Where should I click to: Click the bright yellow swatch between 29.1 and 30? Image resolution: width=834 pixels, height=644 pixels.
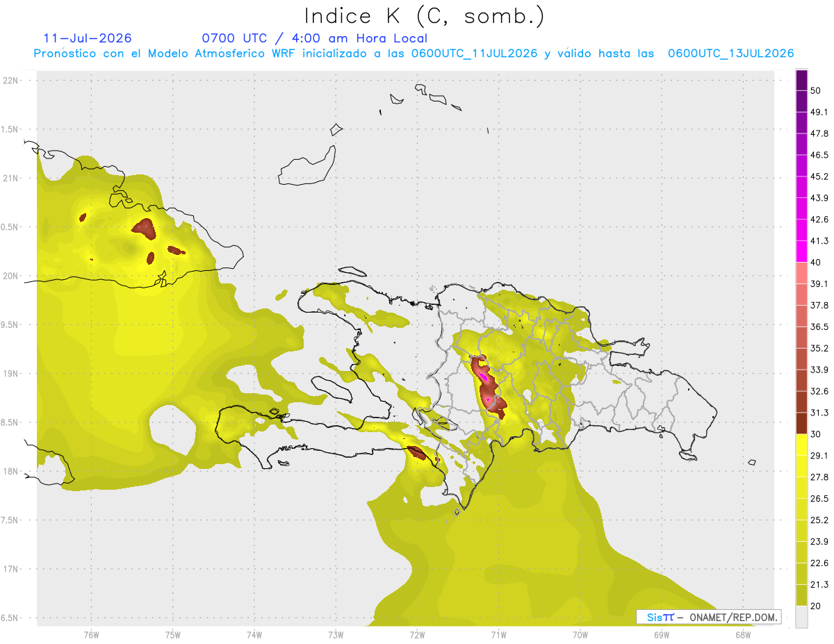click(x=801, y=445)
